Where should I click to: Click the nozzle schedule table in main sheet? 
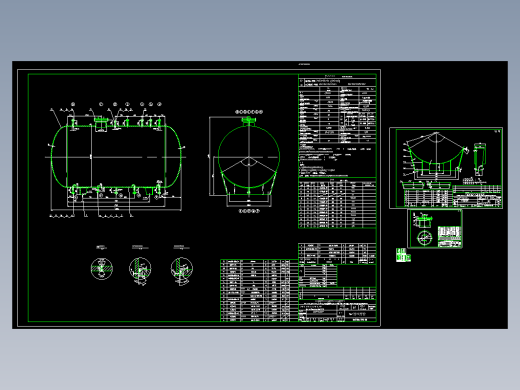coord(337,203)
